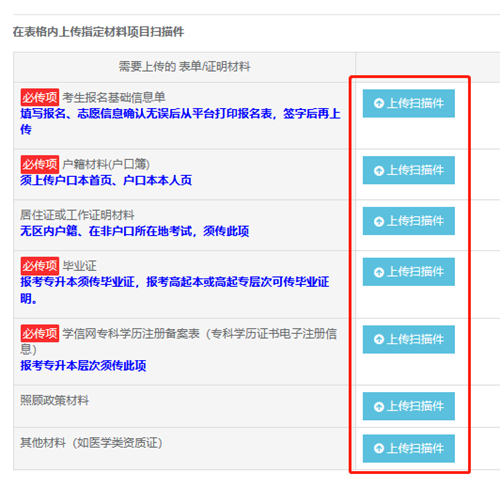
Task: Click 必传项 badge beside 学信网专科学历注册备案表
Action: tap(40, 333)
